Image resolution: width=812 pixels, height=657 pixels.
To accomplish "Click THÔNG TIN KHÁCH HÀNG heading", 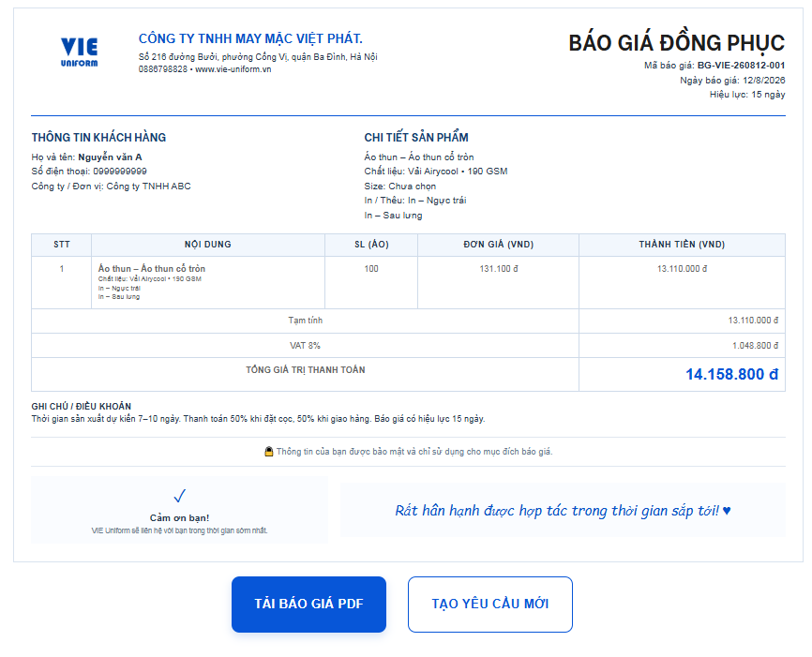I will [x=98, y=138].
